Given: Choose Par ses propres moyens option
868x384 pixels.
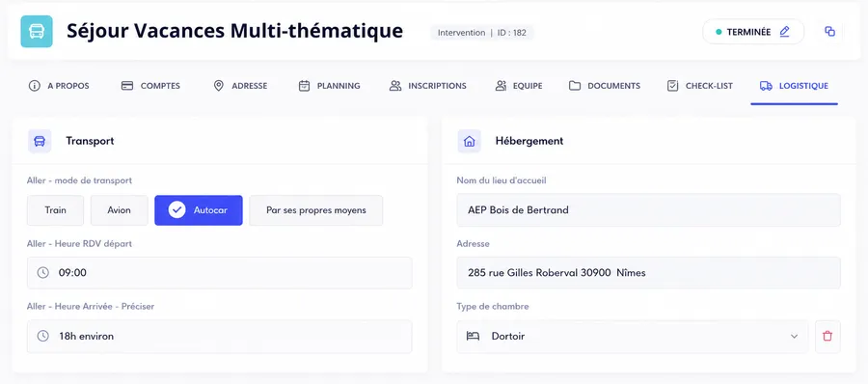Looking at the screenshot, I should 315,210.
